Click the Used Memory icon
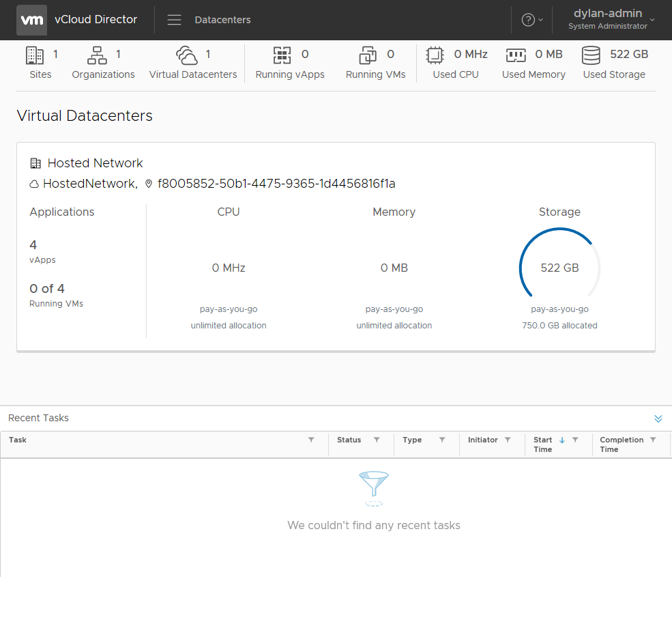Image resolution: width=672 pixels, height=622 pixels. 516,55
